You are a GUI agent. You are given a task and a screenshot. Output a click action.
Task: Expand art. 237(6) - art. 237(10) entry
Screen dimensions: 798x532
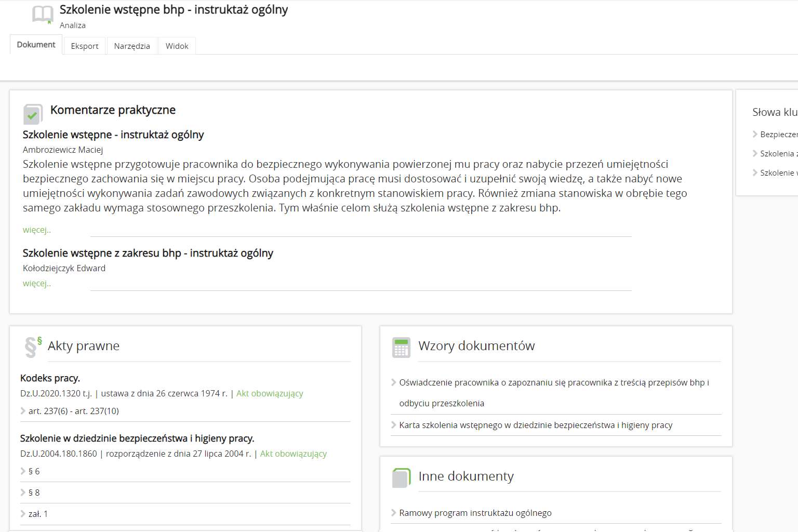point(73,411)
